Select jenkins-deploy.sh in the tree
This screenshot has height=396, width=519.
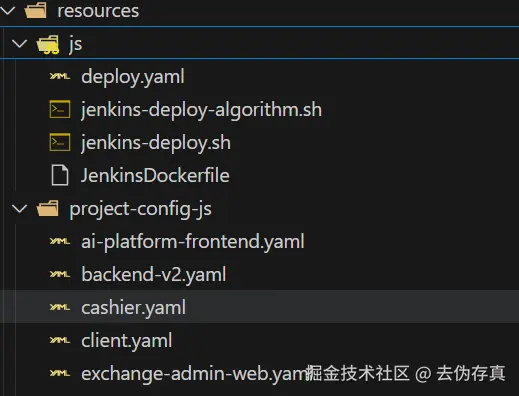tap(156, 143)
